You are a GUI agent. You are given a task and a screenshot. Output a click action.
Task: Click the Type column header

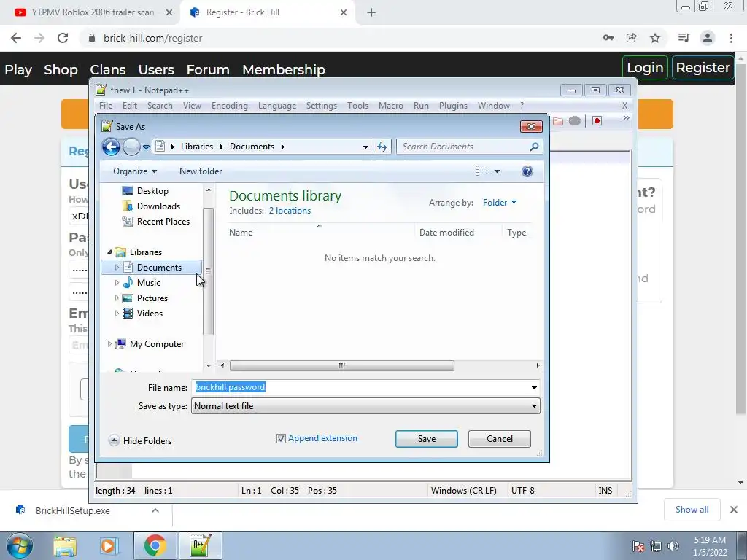pos(516,233)
